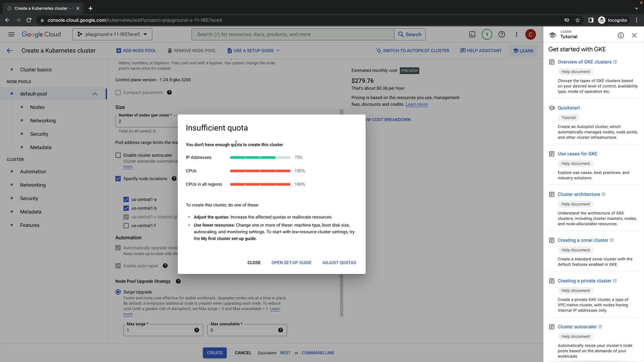The height and width of the screenshot is (362, 644).
Task: Open the playground project selector dropdown
Action: tap(112, 35)
